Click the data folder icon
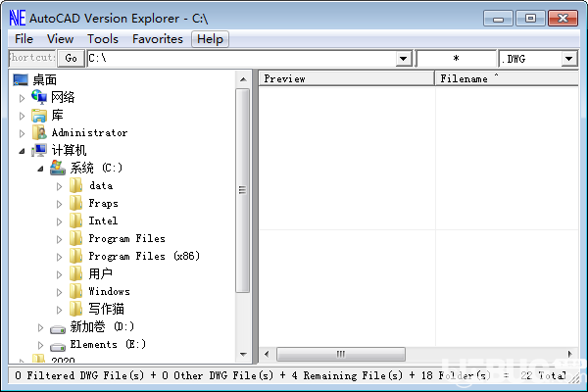 (76, 185)
